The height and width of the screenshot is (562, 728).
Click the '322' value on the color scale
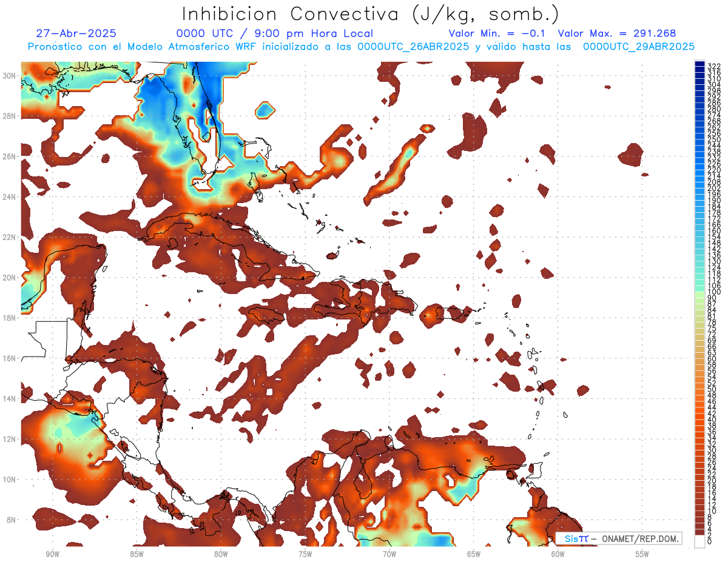(713, 67)
